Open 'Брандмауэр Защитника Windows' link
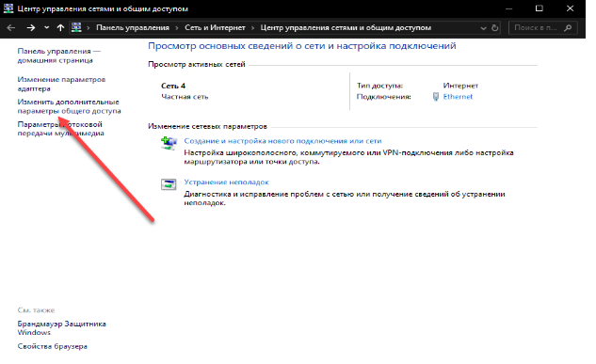 [61, 328]
